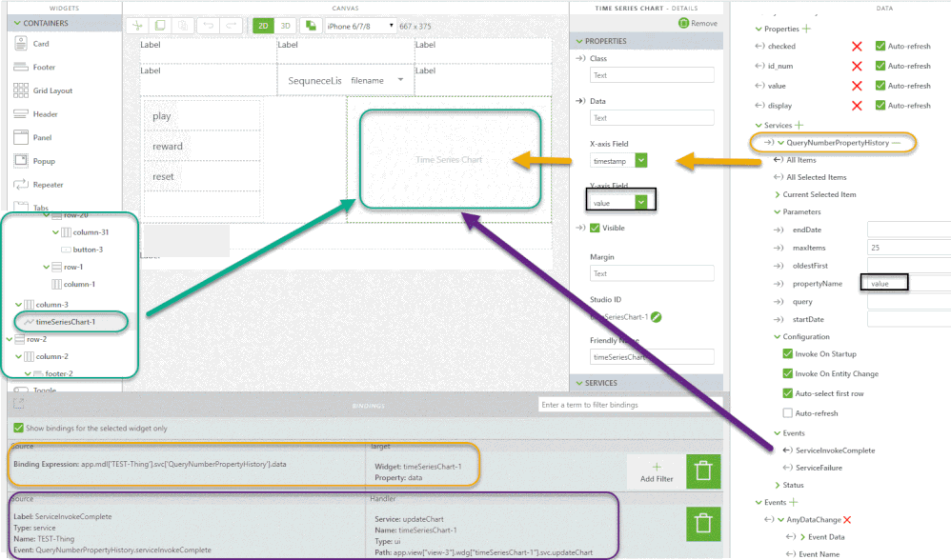Click the Undo arrow icon

208,26
